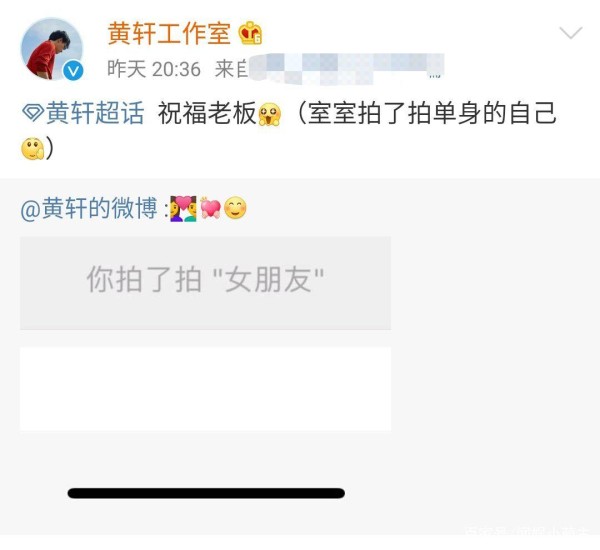
Task: Open the 黄轩工作室 account name
Action: pos(169,33)
